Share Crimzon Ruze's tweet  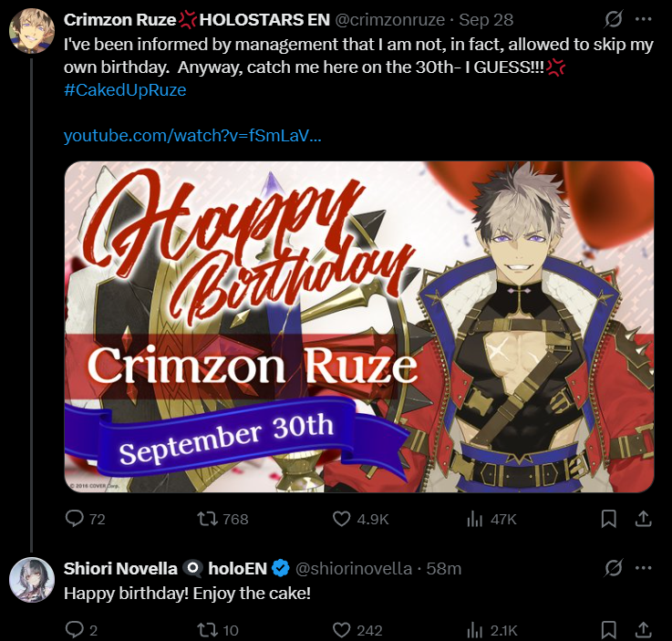tap(644, 519)
